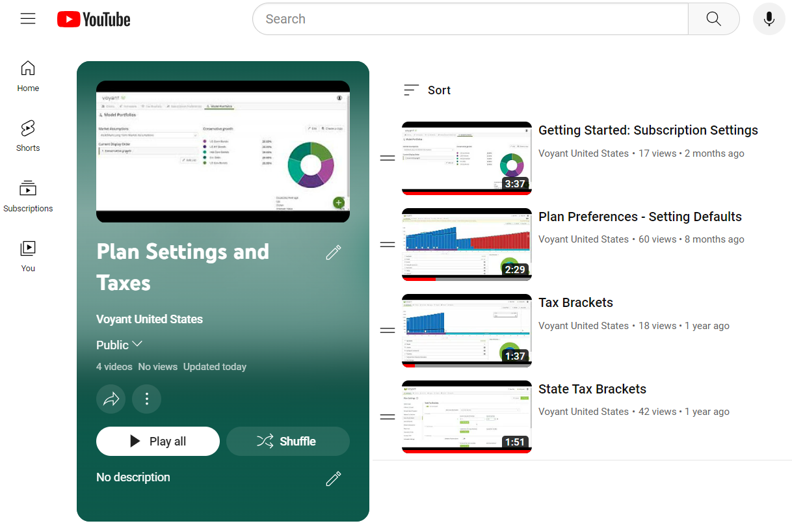Play the 1:51 State Tax Brackets thumbnail
Image resolution: width=792 pixels, height=532 pixels.
coord(467,417)
